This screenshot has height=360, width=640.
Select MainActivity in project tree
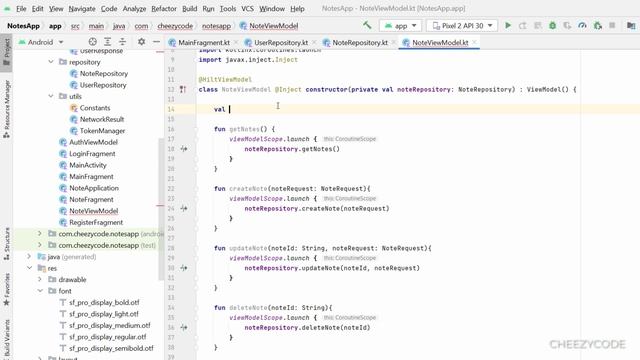(x=88, y=165)
